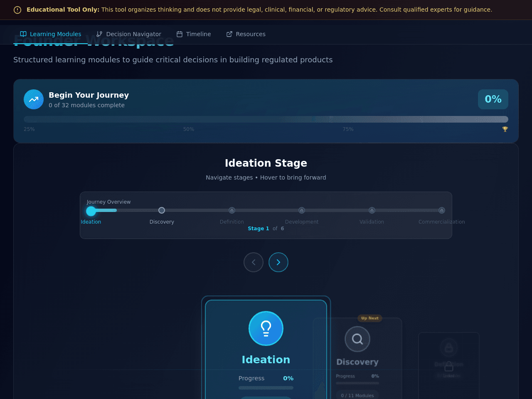
Task: Click the warning icon in the disclaimer banner
Action: [x=17, y=10]
